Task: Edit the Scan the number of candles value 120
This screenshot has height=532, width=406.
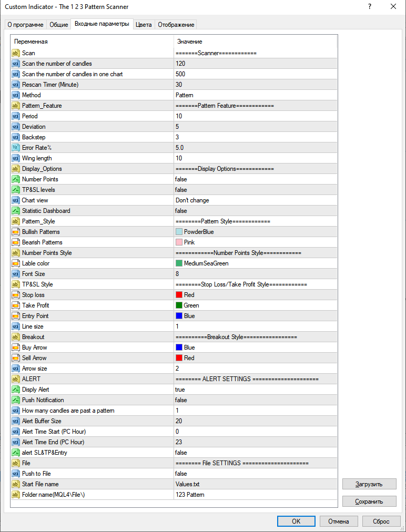Action: point(255,64)
